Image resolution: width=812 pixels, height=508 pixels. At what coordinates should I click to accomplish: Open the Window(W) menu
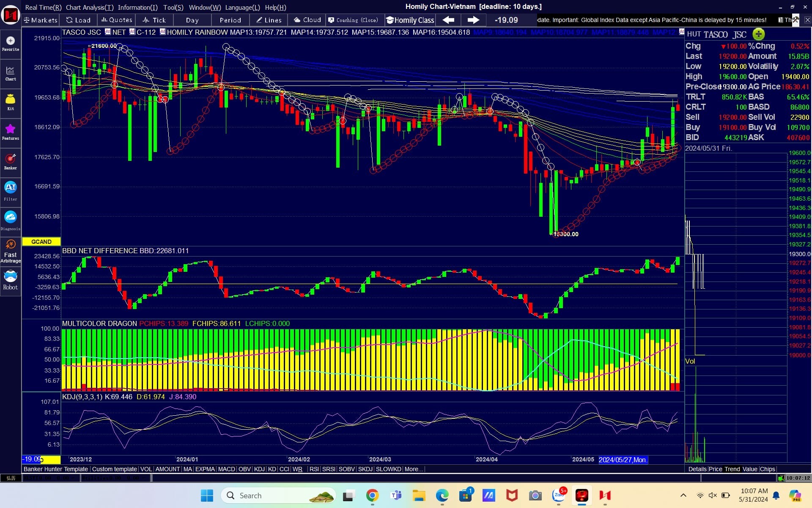coord(205,7)
